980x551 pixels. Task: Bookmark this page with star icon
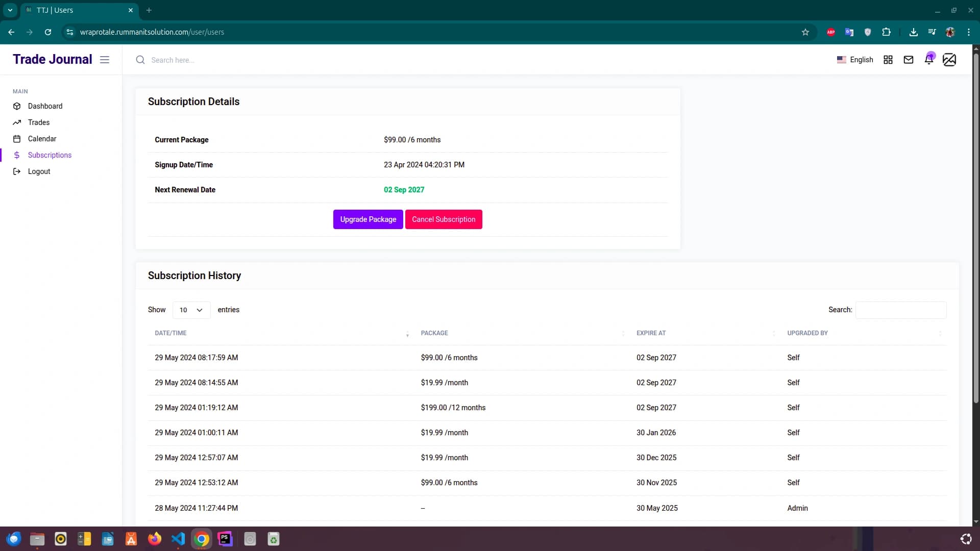click(x=805, y=32)
